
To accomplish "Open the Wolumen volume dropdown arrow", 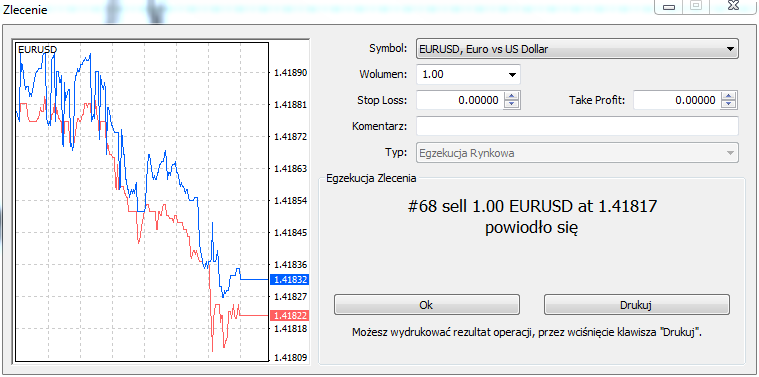I will (x=512, y=75).
